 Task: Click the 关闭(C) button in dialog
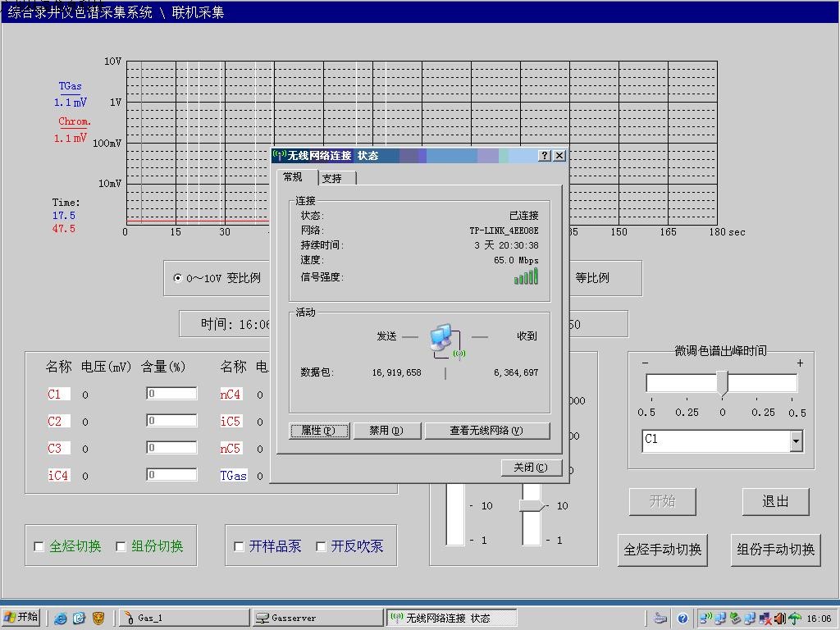point(531,468)
